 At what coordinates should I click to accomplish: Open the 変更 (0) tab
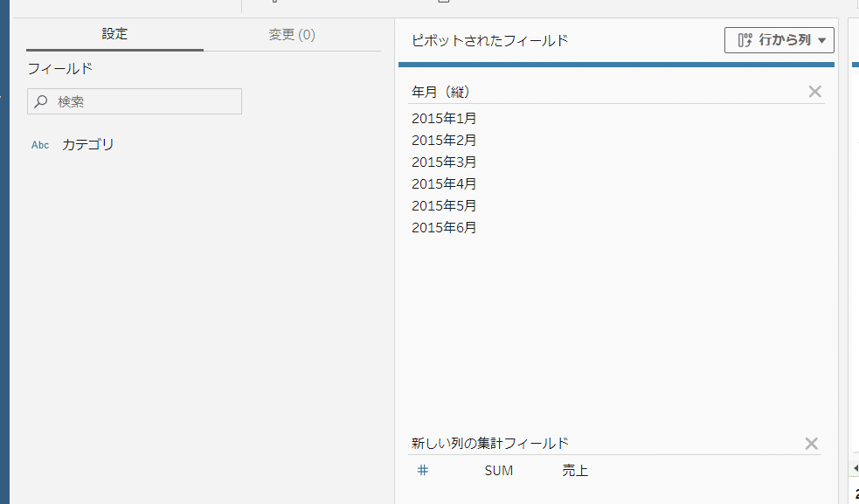point(292,35)
